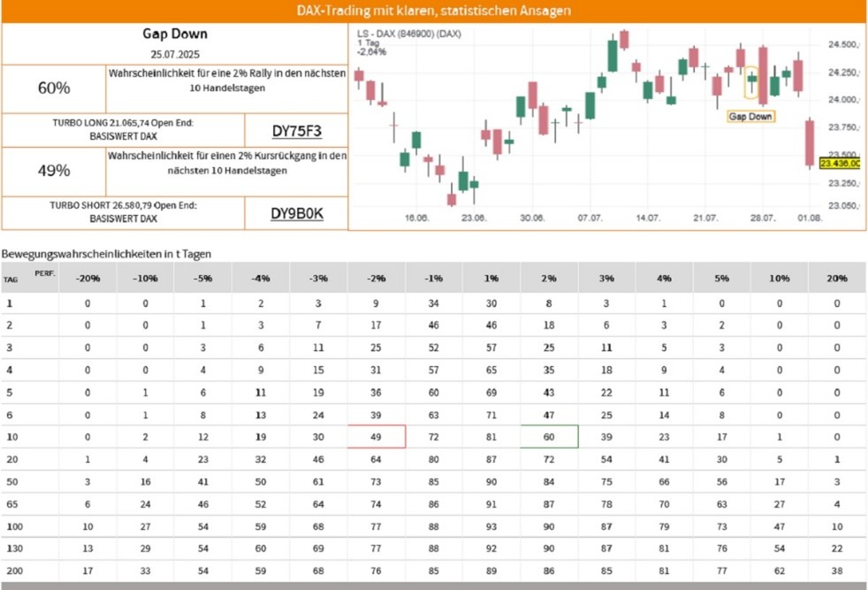Click the "43" cell in the day 5 row

click(549, 393)
